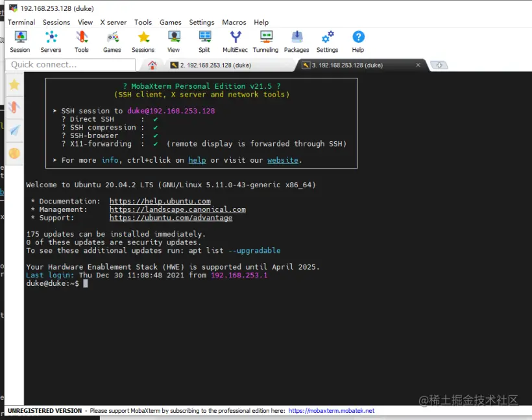
Task: Click the MobaXterm title bar app icon
Action: [x=13, y=8]
